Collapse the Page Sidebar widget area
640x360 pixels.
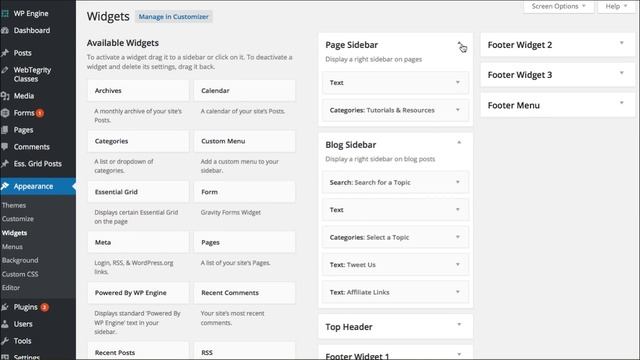point(459,43)
